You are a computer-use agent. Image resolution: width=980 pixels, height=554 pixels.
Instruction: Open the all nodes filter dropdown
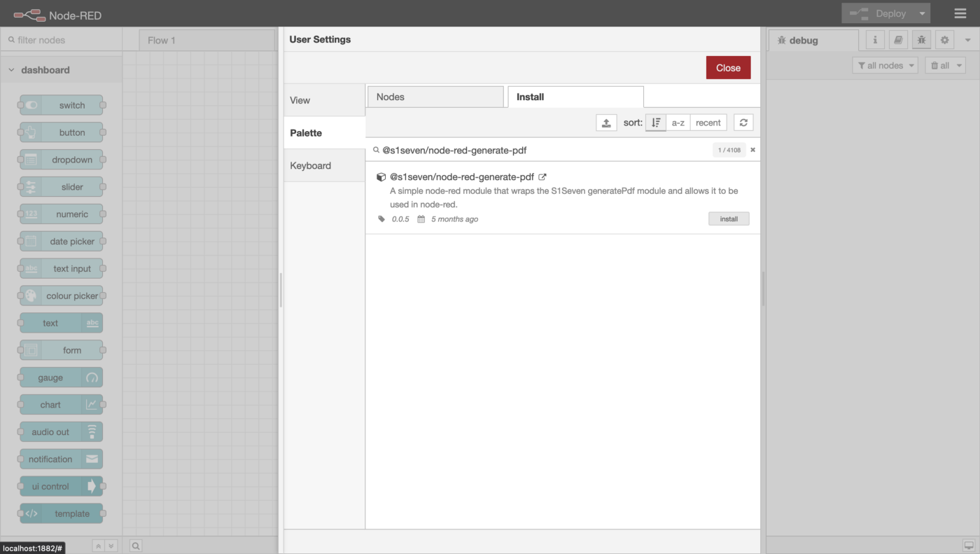point(885,65)
